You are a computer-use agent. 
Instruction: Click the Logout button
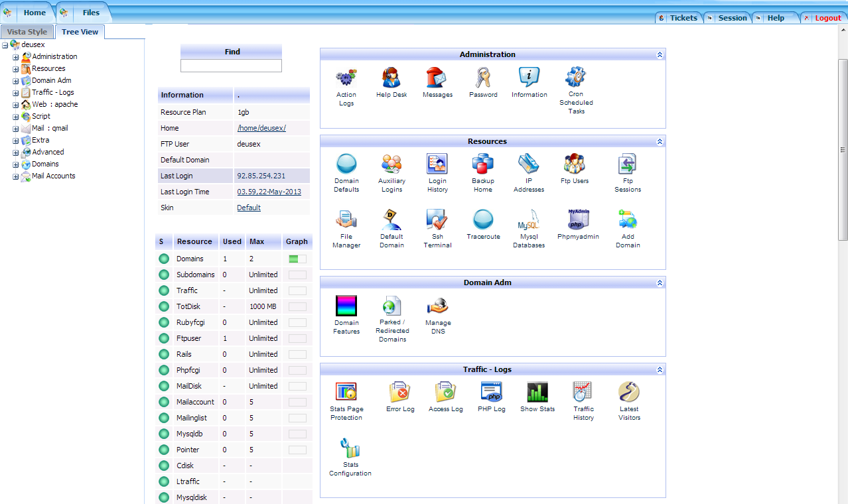827,18
